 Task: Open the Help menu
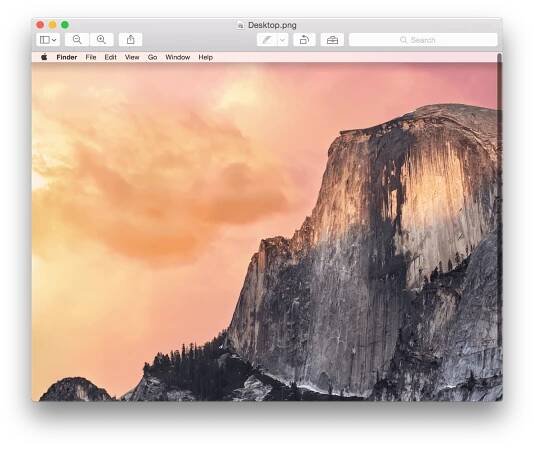pyautogui.click(x=206, y=57)
